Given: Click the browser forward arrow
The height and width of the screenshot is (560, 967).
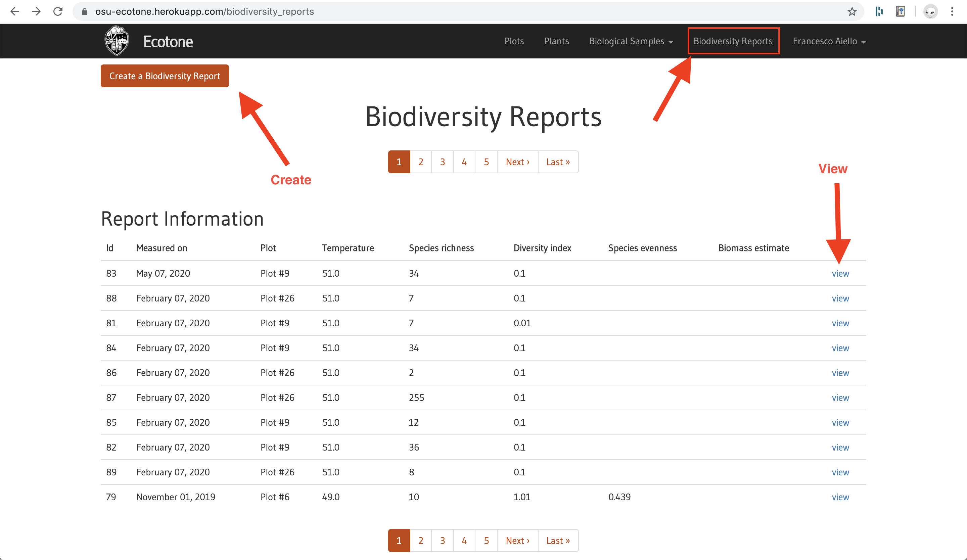Looking at the screenshot, I should tap(36, 11).
